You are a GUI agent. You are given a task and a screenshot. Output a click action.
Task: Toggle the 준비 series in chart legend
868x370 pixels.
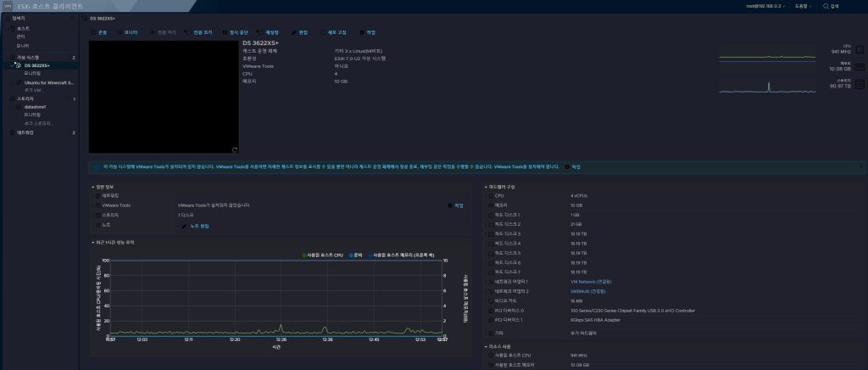pos(356,255)
